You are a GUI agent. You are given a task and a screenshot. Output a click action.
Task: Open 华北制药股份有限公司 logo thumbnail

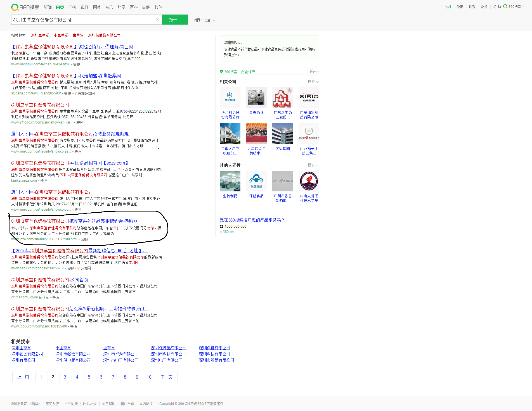[230, 98]
